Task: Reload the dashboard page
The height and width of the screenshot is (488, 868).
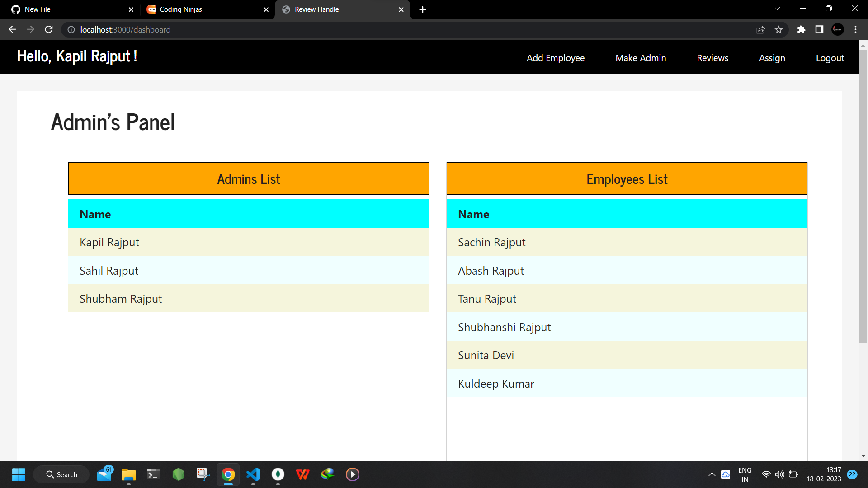Action: pos(48,29)
